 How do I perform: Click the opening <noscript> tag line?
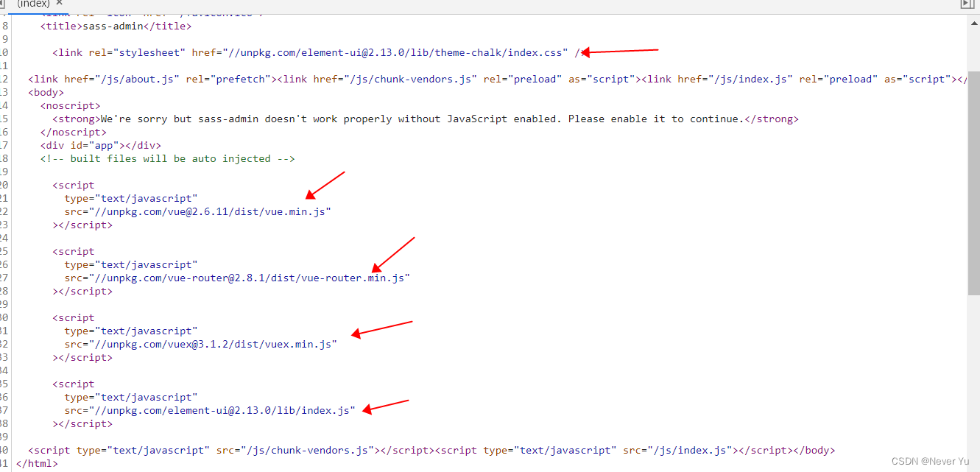[x=70, y=106]
